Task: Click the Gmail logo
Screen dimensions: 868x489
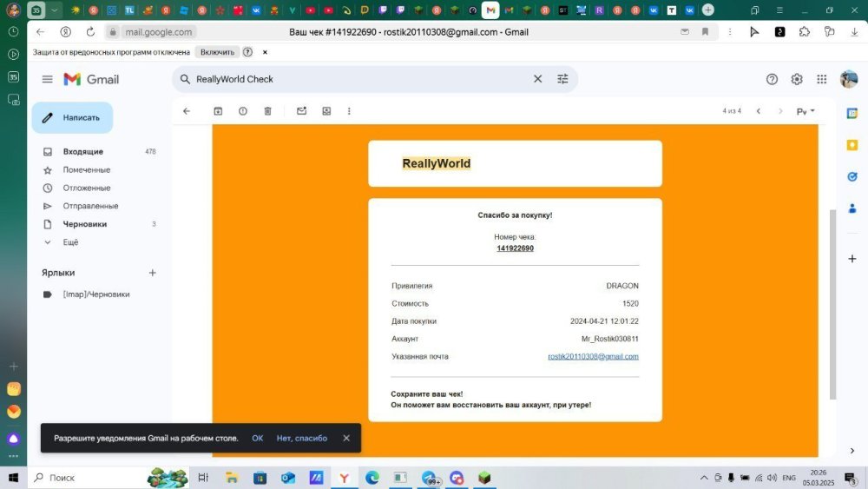Action: pyautogui.click(x=91, y=79)
